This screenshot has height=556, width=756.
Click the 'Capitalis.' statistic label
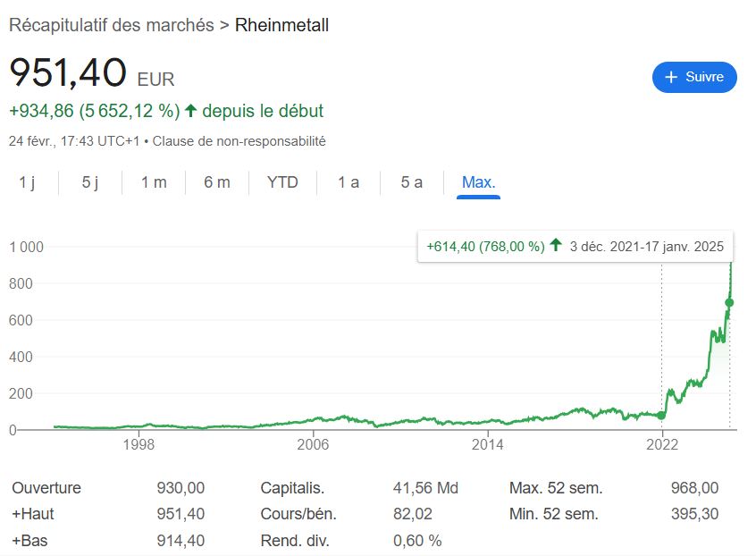(292, 488)
